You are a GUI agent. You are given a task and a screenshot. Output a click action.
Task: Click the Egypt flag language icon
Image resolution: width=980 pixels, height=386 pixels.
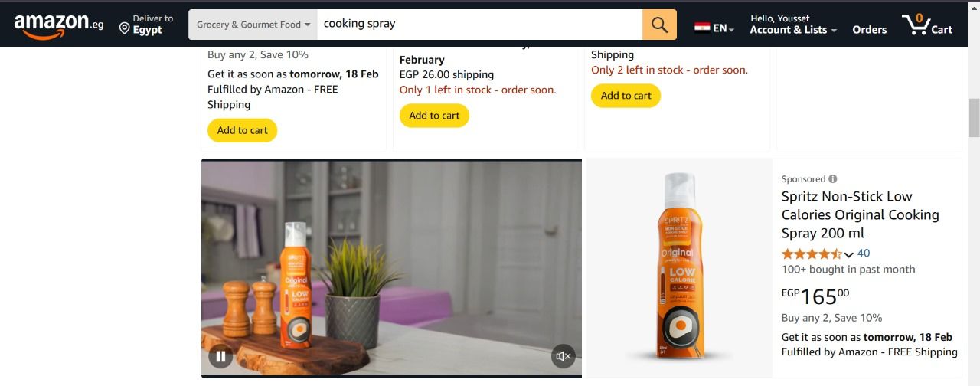702,28
